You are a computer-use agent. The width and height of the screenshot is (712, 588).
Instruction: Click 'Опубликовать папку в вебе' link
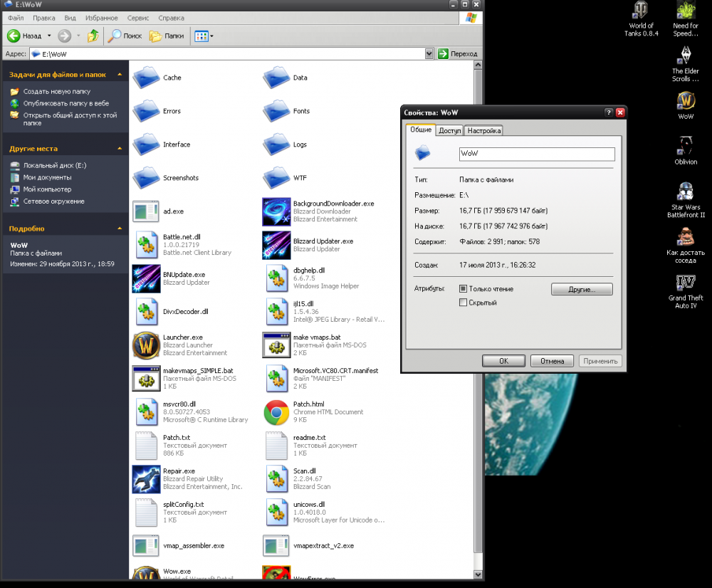(66, 103)
